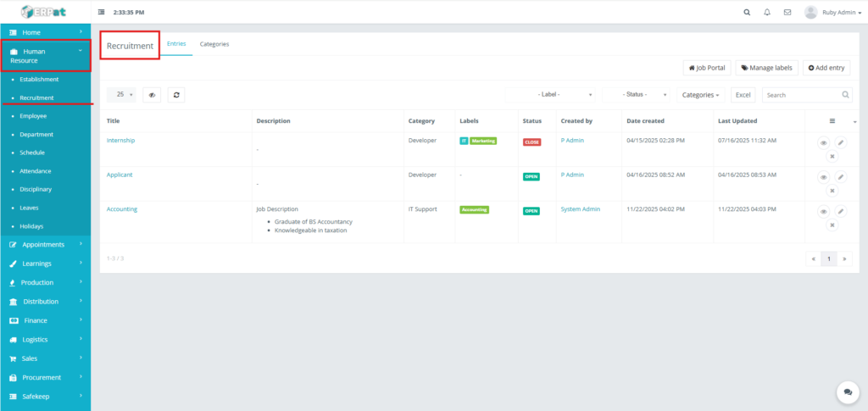Click the Search input field
Screen dimensions: 868x411
(801, 95)
